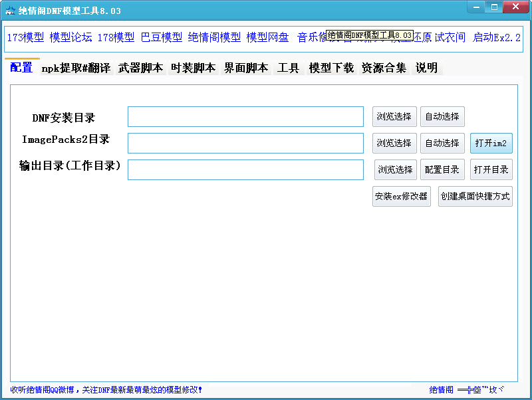Open the 173模型 link

25,37
